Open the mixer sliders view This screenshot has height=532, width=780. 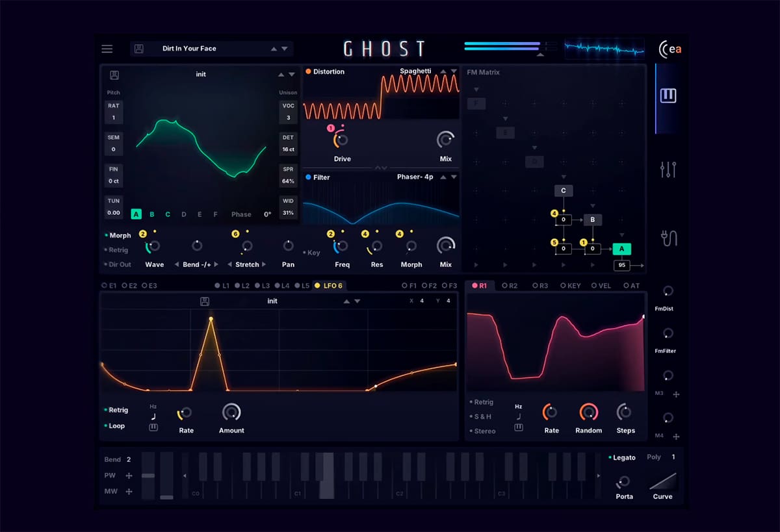(x=668, y=170)
